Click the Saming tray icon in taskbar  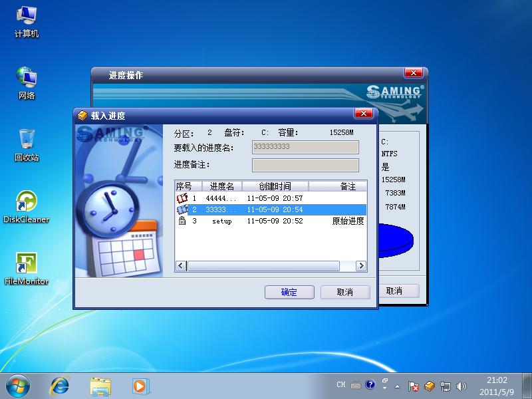point(429,385)
